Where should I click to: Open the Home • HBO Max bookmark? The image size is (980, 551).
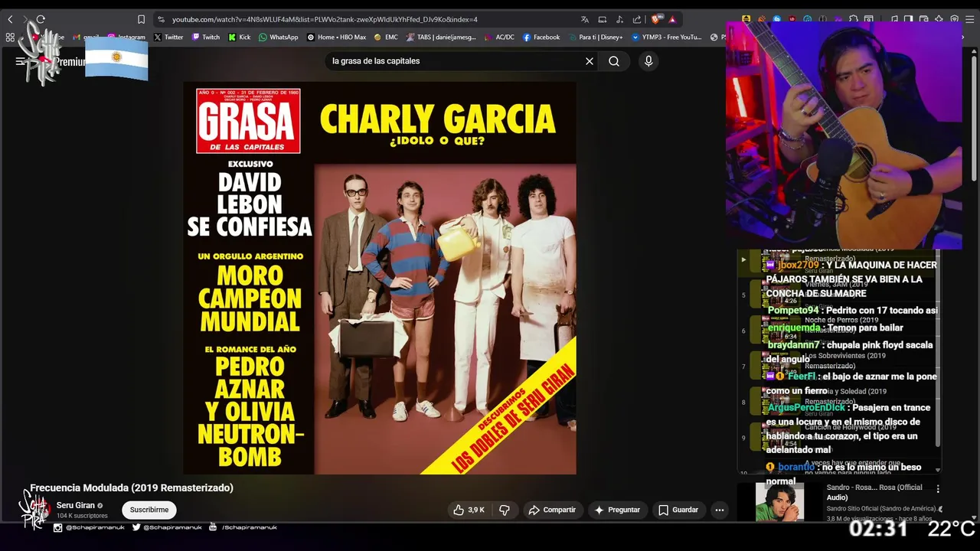337,37
